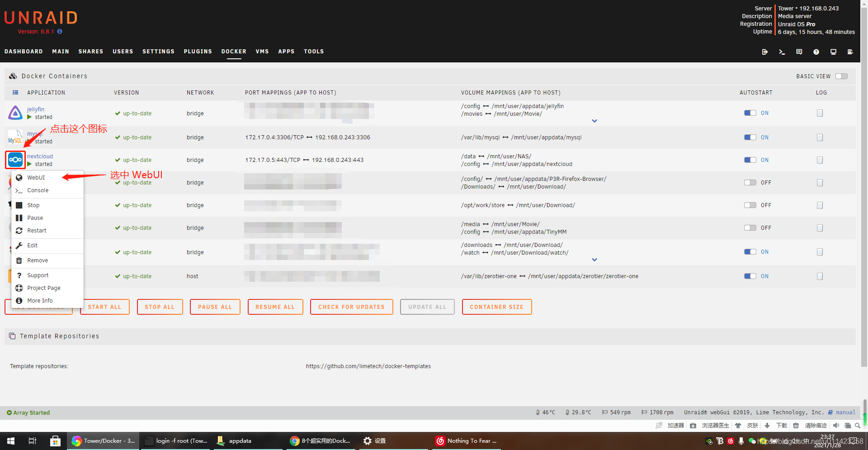Screen dimensions: 868x450
Task: Open the docker-templates GitHub link
Action: pos(368,366)
